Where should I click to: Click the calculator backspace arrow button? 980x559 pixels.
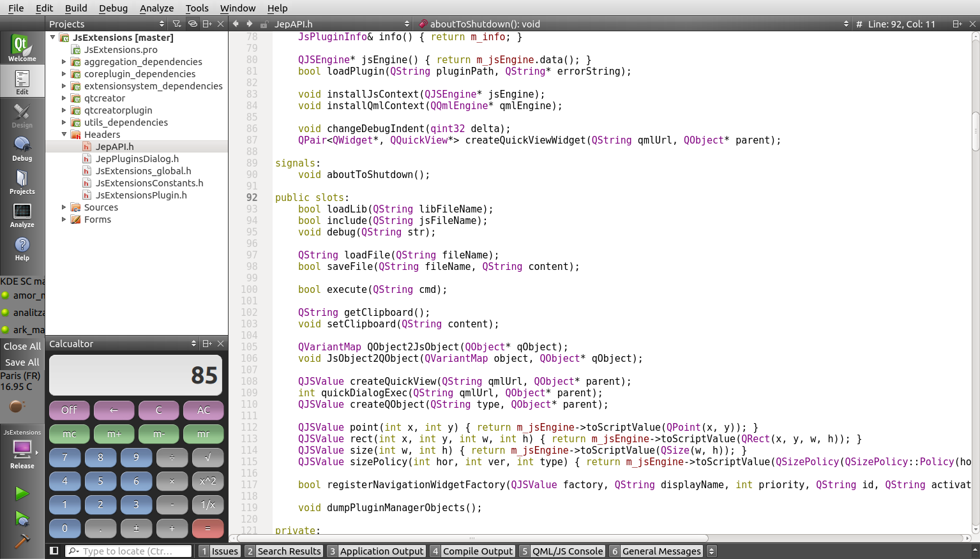[114, 410]
